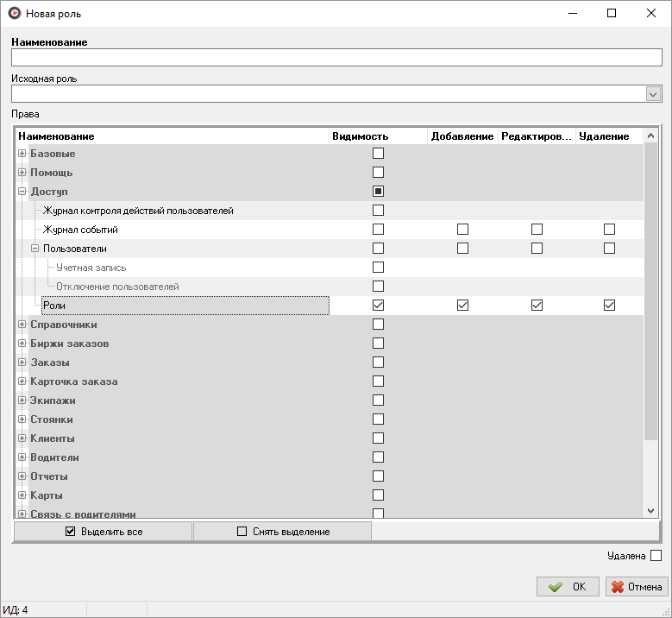The height and width of the screenshot is (618, 672).
Task: Expand the Справочники tree node
Action: (x=22, y=325)
